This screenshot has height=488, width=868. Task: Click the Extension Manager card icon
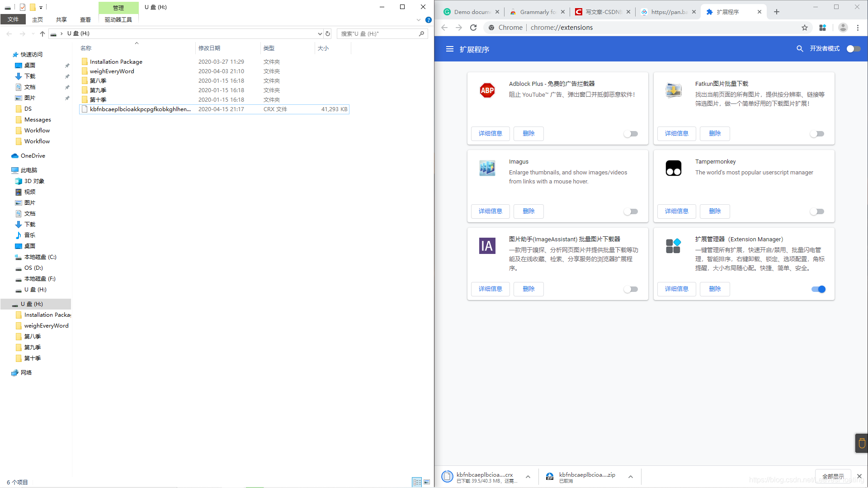coord(673,246)
